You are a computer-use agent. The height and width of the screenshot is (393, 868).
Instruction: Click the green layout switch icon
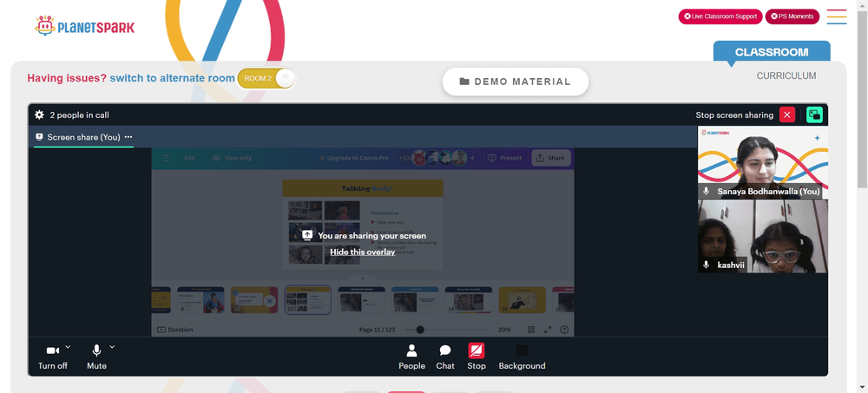point(814,115)
